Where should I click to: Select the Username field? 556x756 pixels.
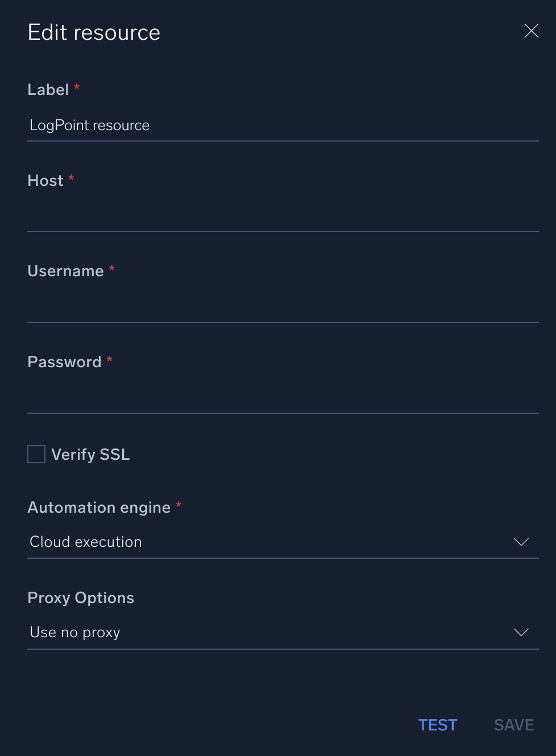[283, 307]
